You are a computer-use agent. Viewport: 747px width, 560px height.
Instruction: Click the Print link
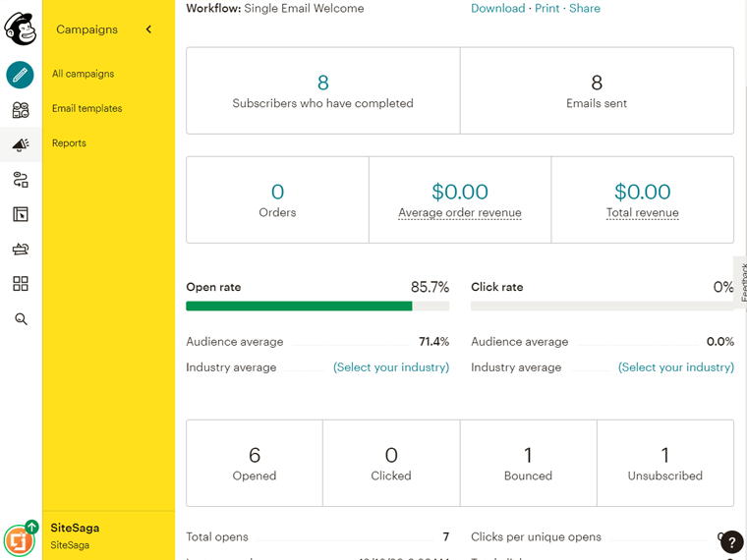[x=546, y=8]
